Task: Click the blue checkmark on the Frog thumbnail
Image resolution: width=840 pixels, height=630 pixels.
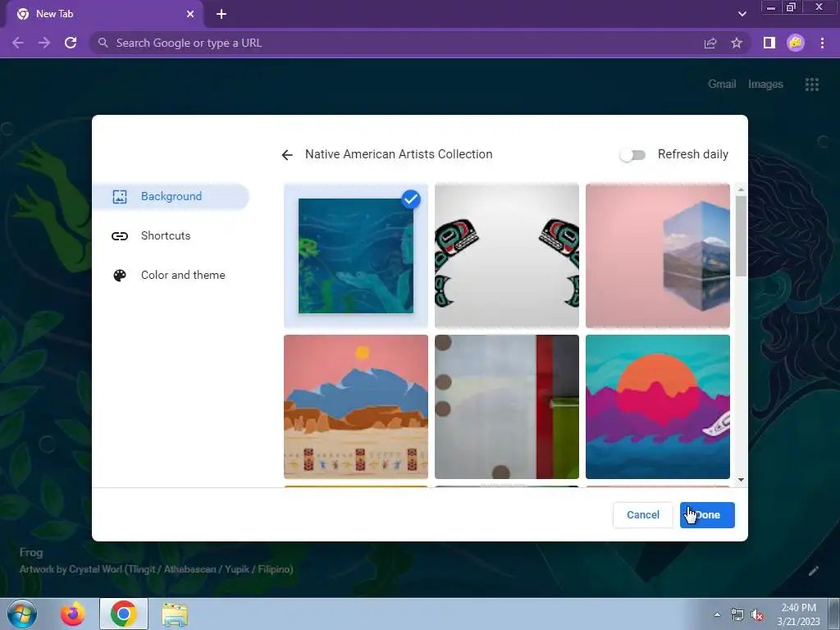Action: click(x=411, y=199)
